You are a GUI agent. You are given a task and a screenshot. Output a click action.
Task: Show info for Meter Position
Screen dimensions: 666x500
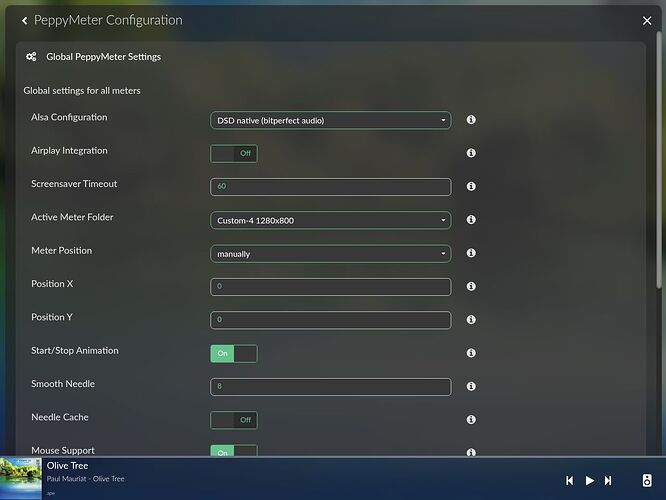pyautogui.click(x=471, y=253)
